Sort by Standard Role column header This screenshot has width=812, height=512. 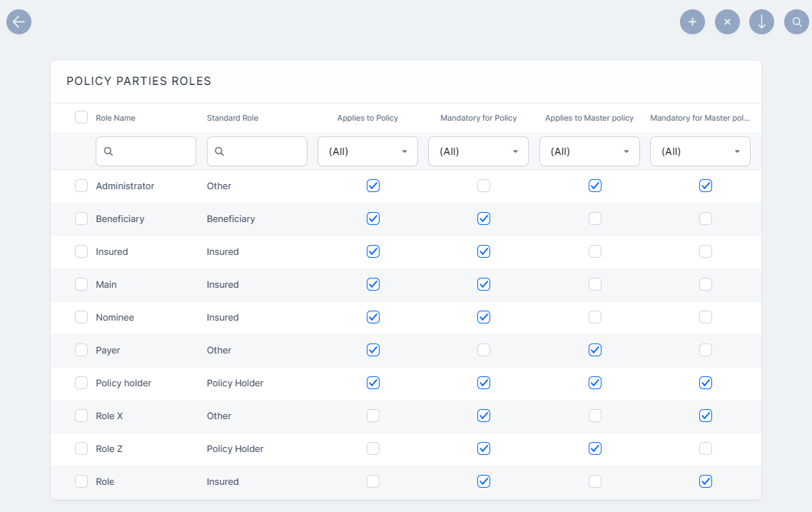pos(233,118)
